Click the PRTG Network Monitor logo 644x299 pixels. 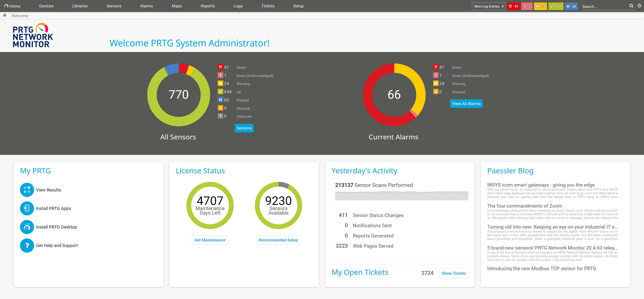coord(33,35)
